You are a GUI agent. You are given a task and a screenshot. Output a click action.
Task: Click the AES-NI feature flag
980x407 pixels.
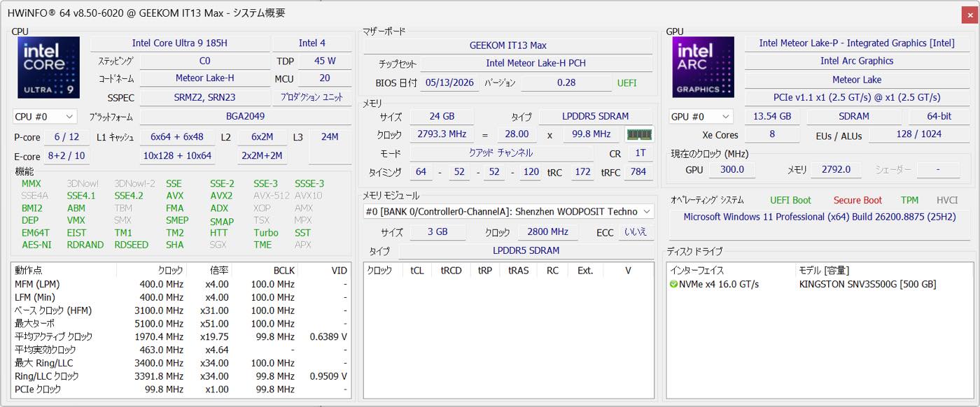pyautogui.click(x=36, y=245)
